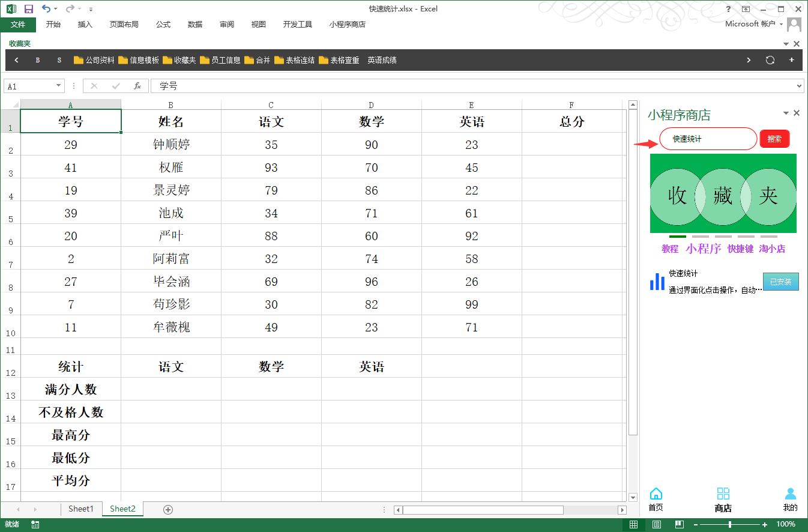
Task: Open the Name Box dropdown arrow
Action: (58, 86)
